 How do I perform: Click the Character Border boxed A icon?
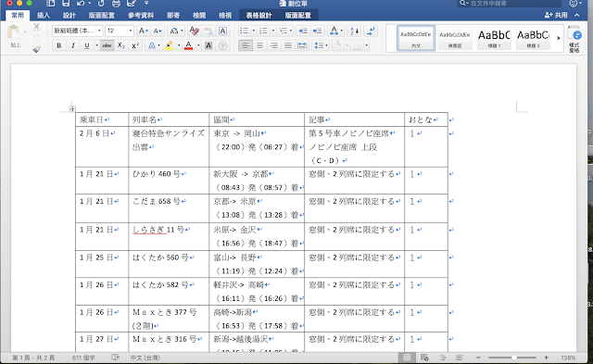coord(222,31)
